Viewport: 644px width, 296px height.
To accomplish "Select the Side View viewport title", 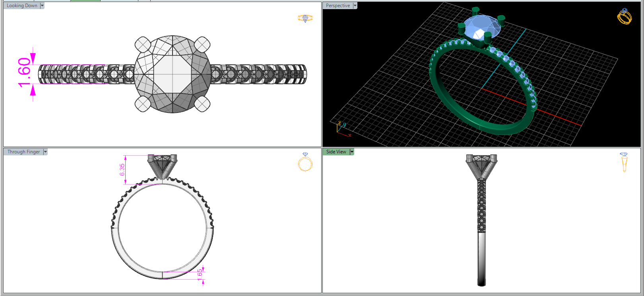I will coord(336,152).
